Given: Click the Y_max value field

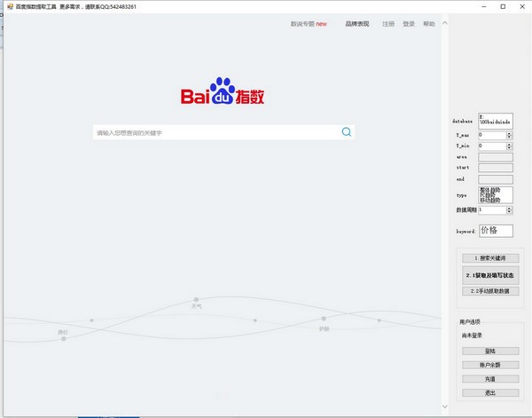Looking at the screenshot, I should [x=492, y=135].
